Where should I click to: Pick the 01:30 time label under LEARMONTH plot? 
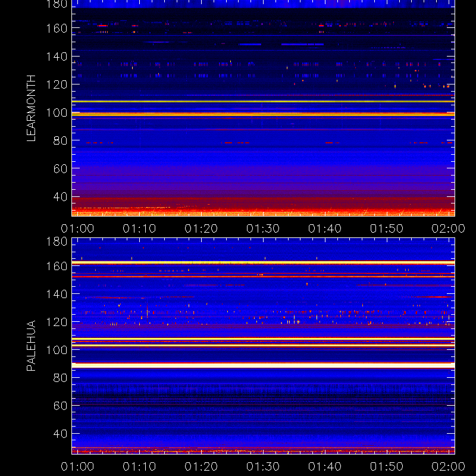coord(263,228)
